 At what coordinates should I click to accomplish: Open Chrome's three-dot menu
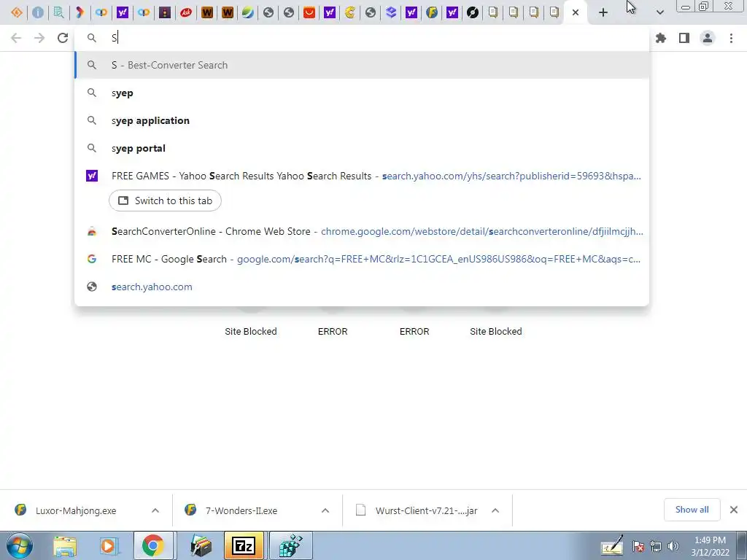(x=731, y=38)
